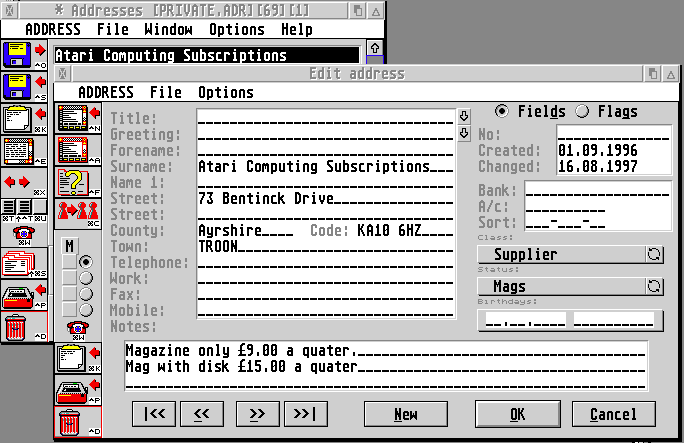
Task: Go to next record with >> button
Action: coord(257,414)
